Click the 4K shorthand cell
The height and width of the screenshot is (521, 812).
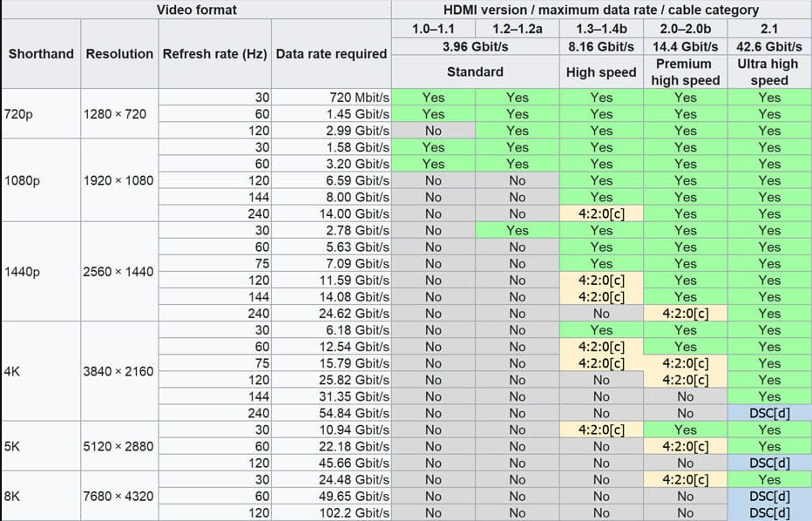pyautogui.click(x=41, y=371)
